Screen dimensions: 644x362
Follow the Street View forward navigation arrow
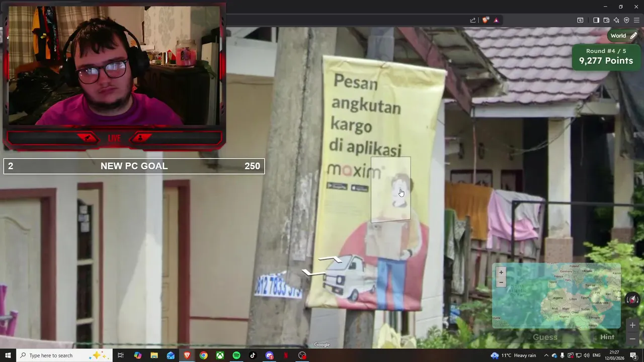point(330,259)
